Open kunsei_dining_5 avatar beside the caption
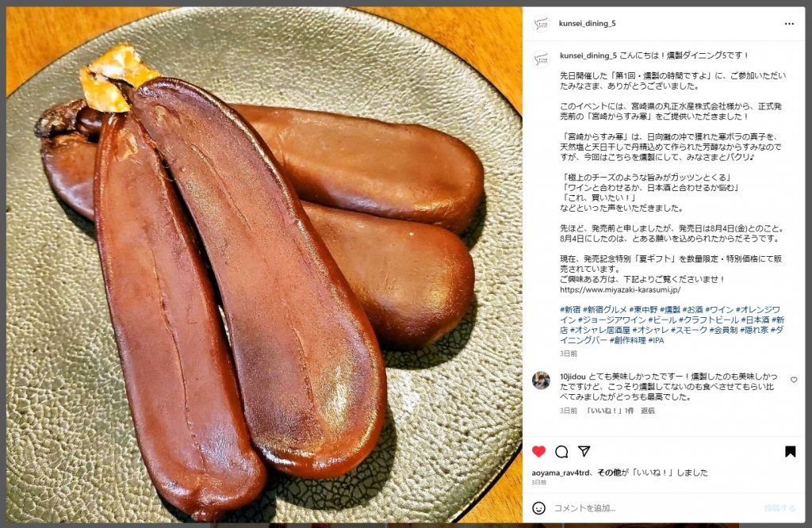 coord(541,59)
